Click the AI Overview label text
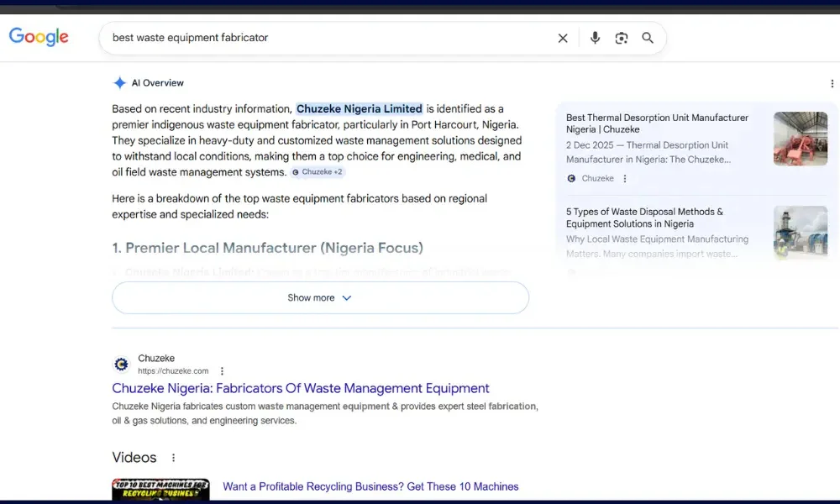840x504 pixels. click(158, 83)
